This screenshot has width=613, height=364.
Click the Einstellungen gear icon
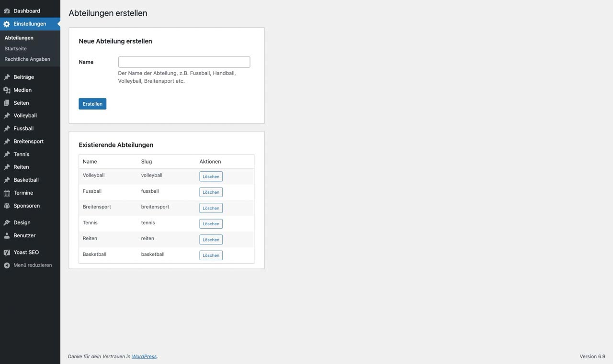[x=7, y=24]
